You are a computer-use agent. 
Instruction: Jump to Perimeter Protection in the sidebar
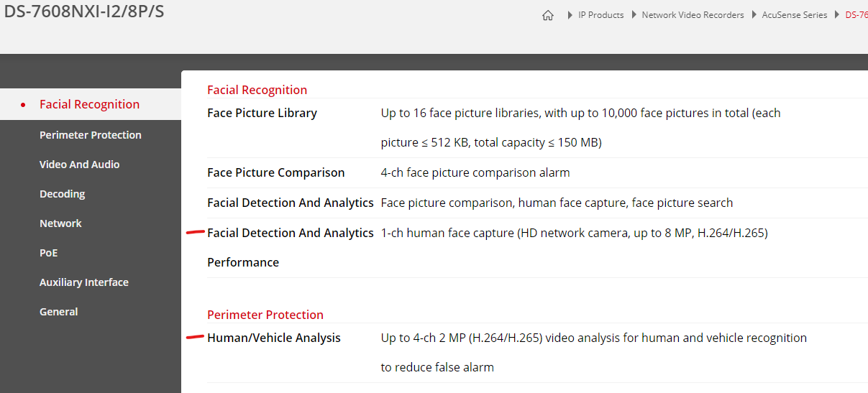pos(90,135)
